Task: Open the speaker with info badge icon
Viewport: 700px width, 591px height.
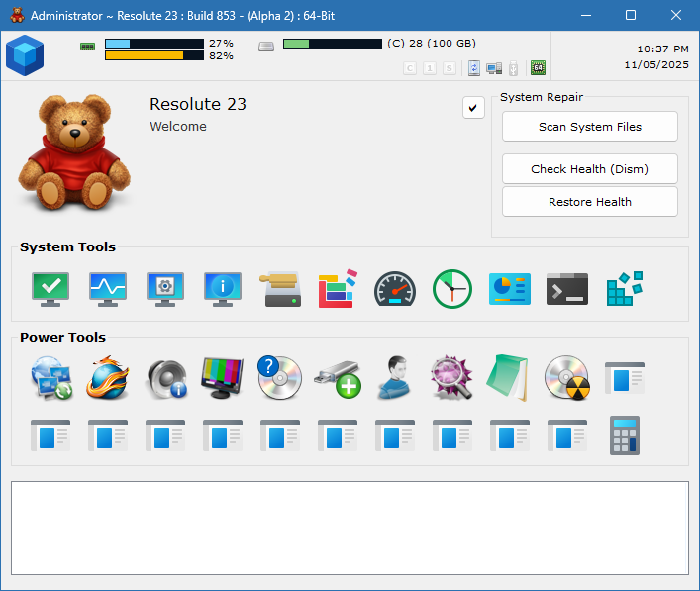Action: (166, 378)
